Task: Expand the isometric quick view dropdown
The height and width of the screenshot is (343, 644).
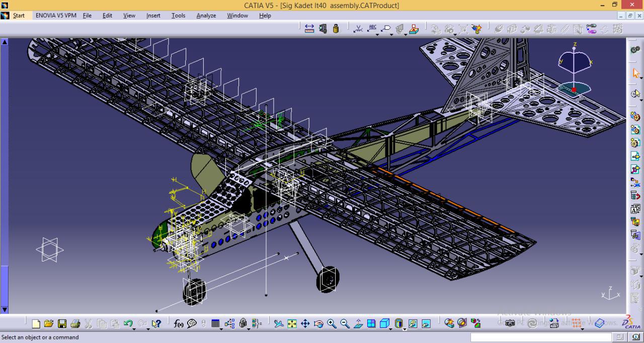Action: pyautogui.click(x=390, y=329)
